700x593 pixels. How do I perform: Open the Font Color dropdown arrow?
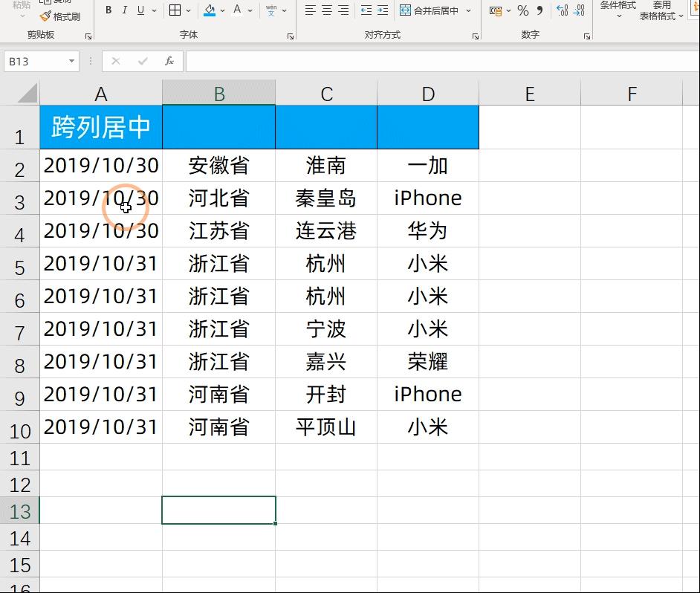[250, 10]
